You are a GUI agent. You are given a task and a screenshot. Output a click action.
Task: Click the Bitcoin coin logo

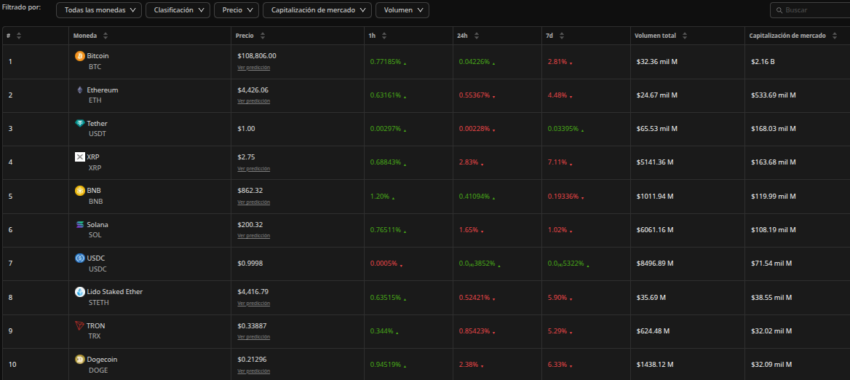80,56
